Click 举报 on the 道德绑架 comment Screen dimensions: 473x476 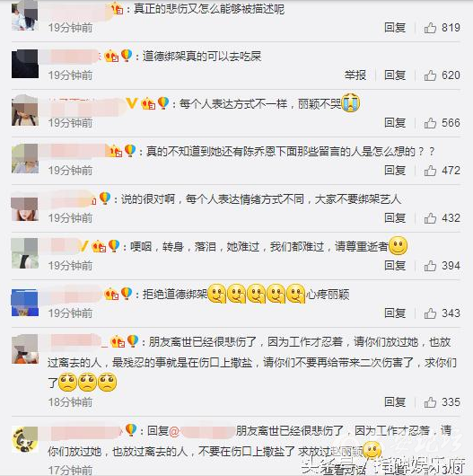click(355, 75)
